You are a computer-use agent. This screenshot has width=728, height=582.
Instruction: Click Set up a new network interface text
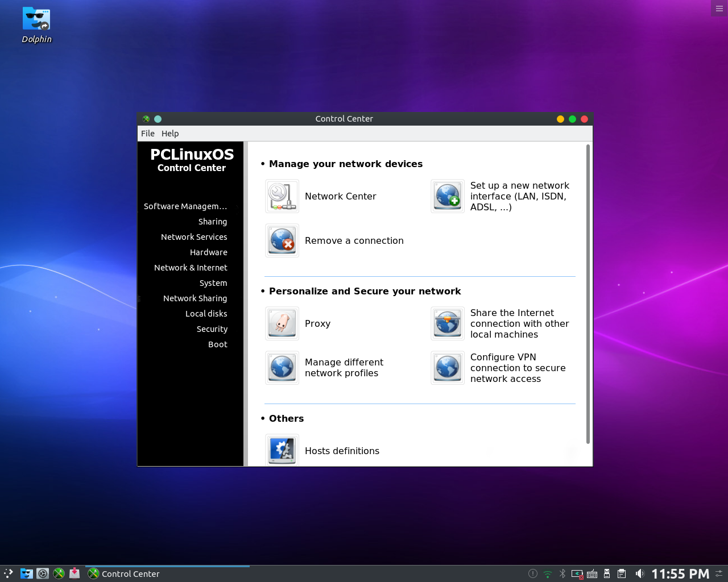tap(520, 196)
